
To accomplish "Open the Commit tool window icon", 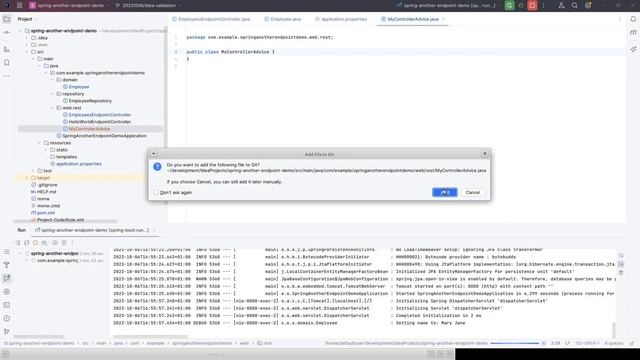I will click(7, 32).
